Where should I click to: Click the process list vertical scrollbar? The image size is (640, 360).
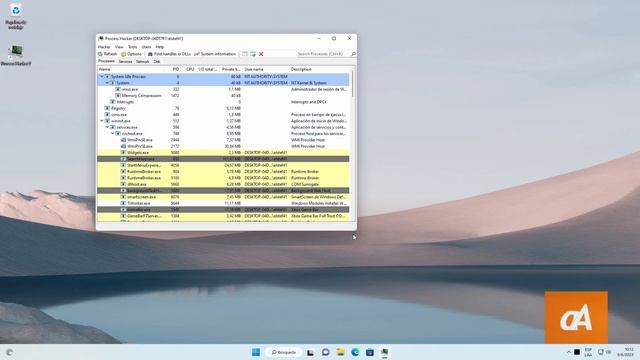click(353, 84)
